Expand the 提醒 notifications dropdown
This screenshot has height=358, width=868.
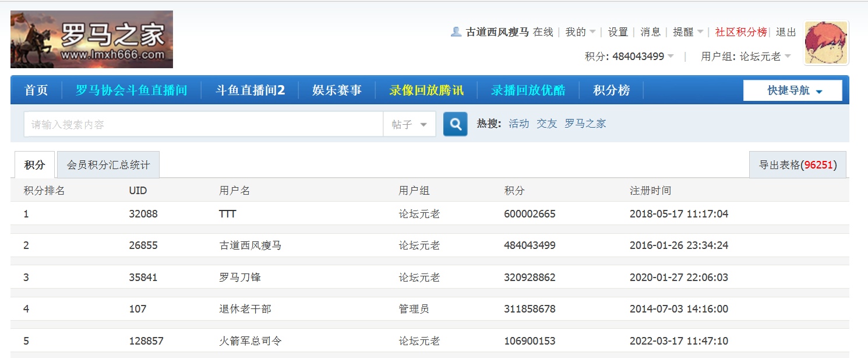click(x=687, y=31)
